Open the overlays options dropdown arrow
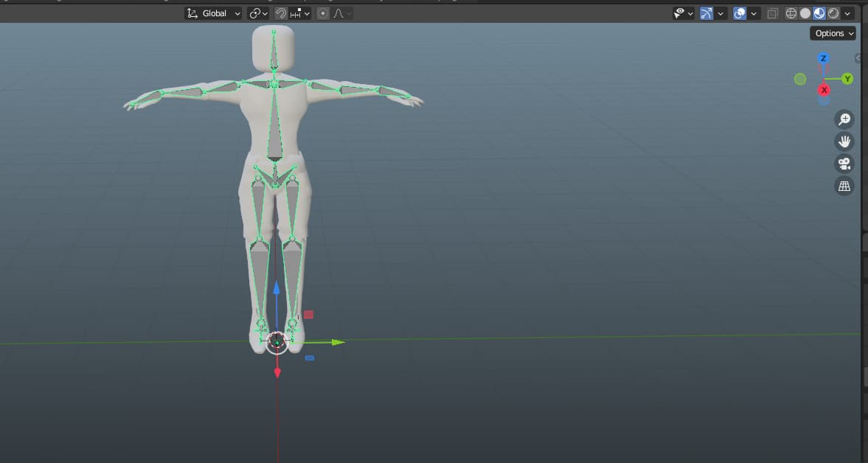Image resolution: width=868 pixels, height=463 pixels. click(754, 13)
